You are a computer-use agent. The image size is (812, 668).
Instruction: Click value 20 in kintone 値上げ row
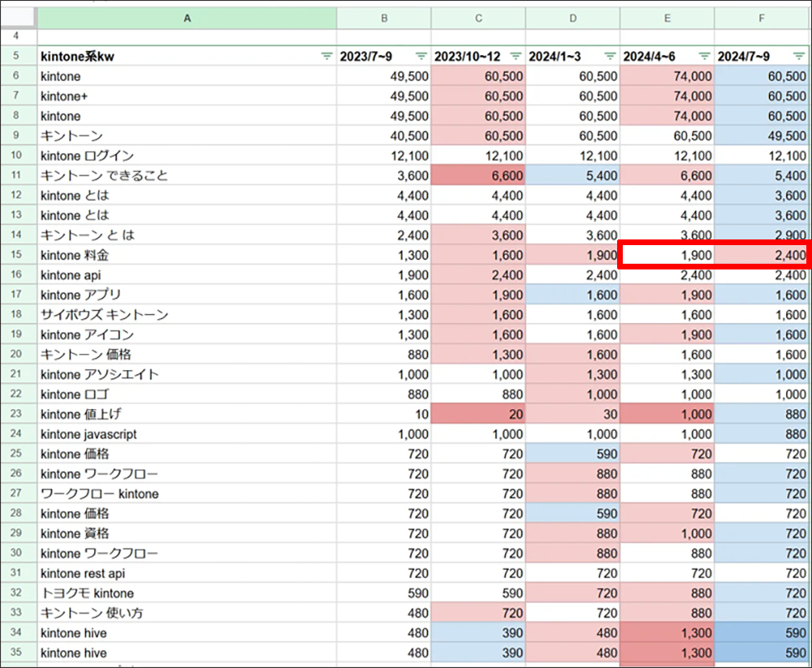(x=478, y=414)
